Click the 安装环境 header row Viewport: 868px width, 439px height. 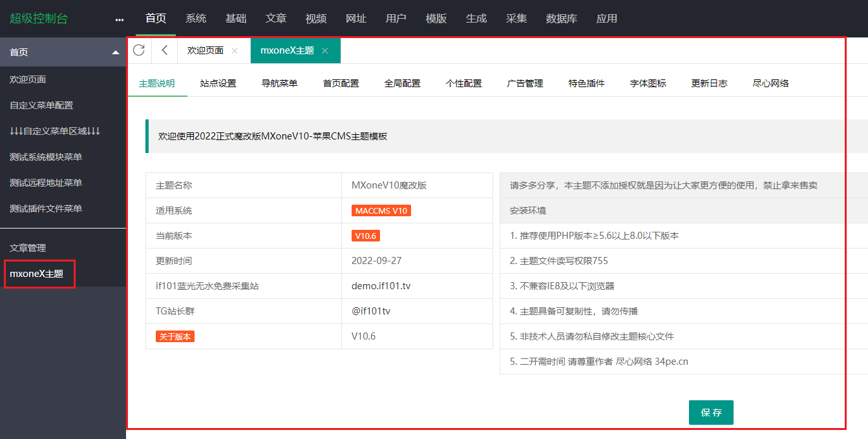(x=684, y=210)
